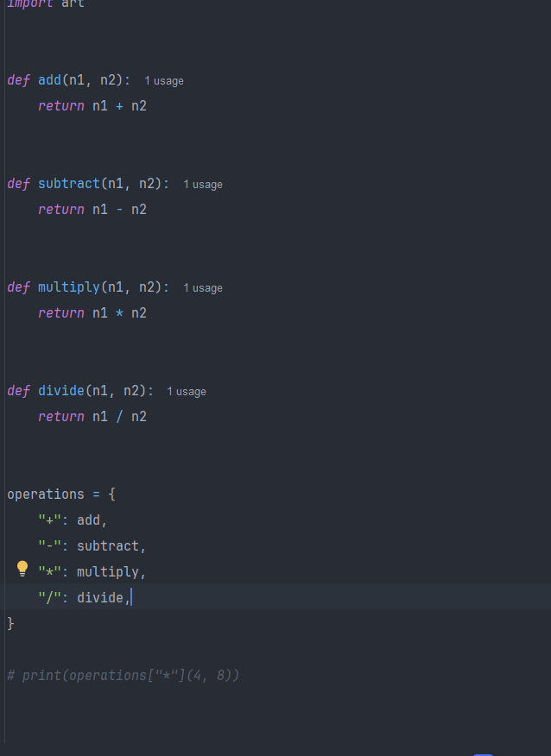
Task: Click the 'return n1 - n2' line
Action: pos(92,209)
